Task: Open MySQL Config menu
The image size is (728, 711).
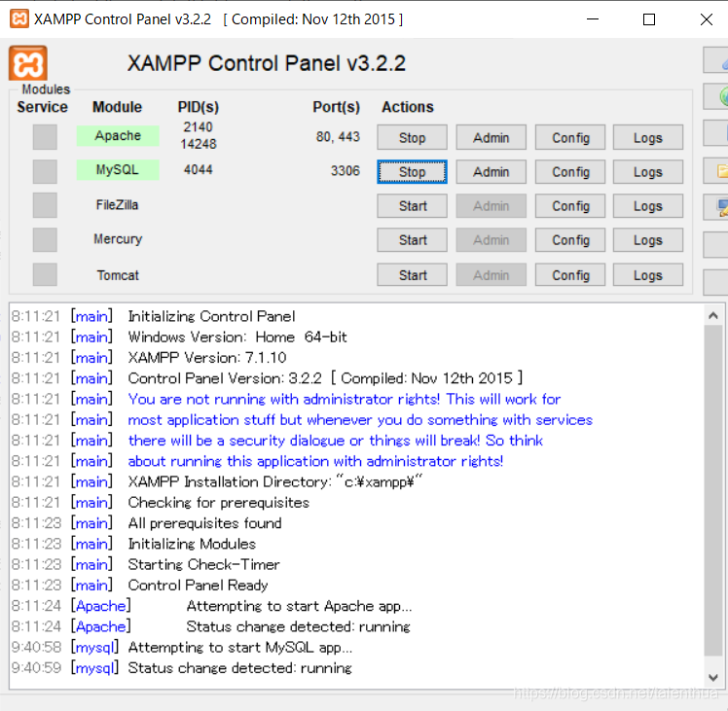Action: (570, 172)
